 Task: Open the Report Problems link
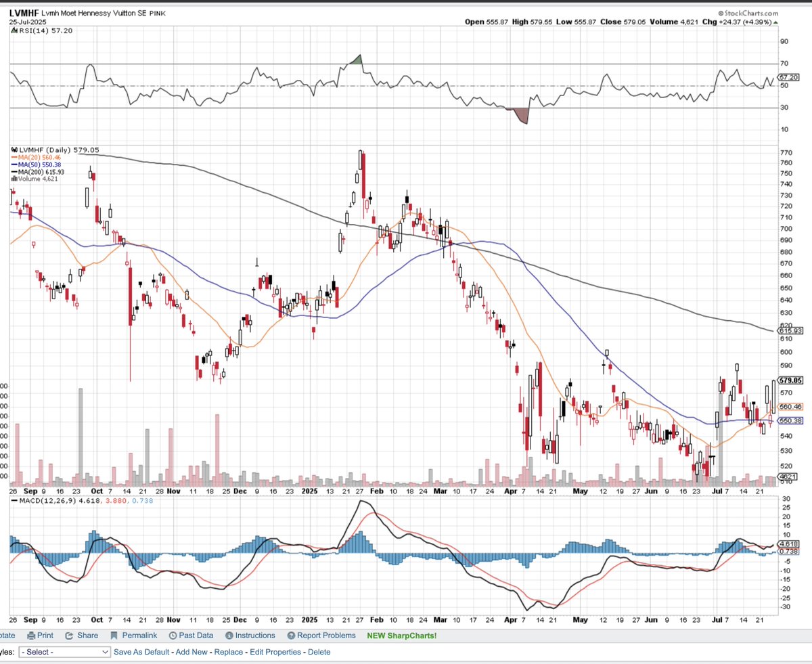(326, 636)
